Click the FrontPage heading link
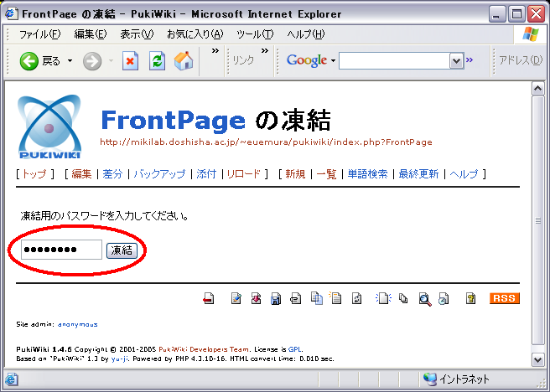Viewport: 550px width, 392px height. pos(174,120)
